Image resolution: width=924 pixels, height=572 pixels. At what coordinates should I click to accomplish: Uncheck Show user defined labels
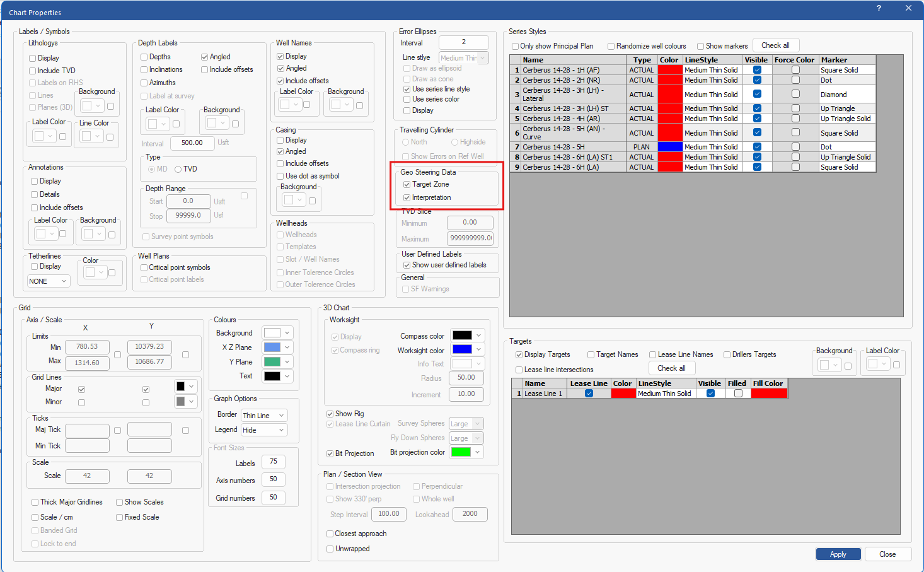pyautogui.click(x=407, y=266)
